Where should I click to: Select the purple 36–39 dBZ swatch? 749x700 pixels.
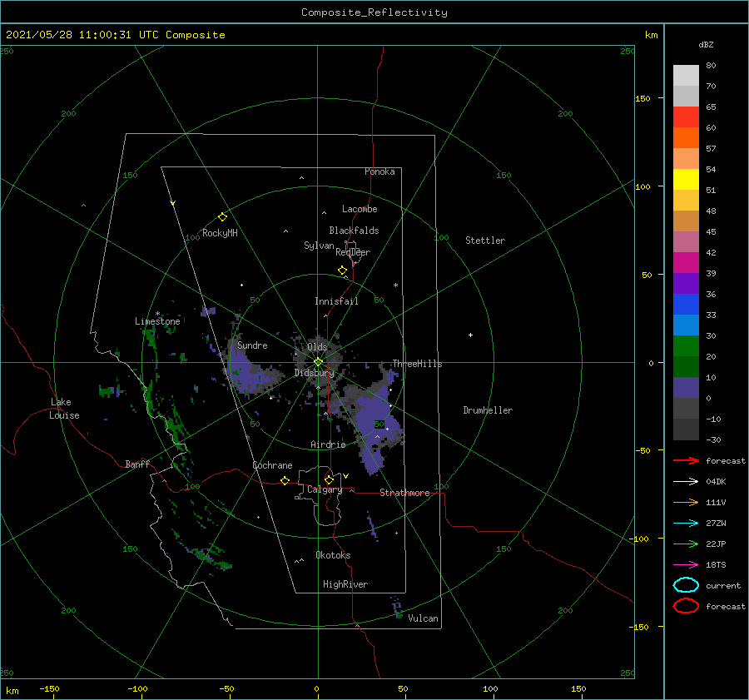[x=686, y=284]
